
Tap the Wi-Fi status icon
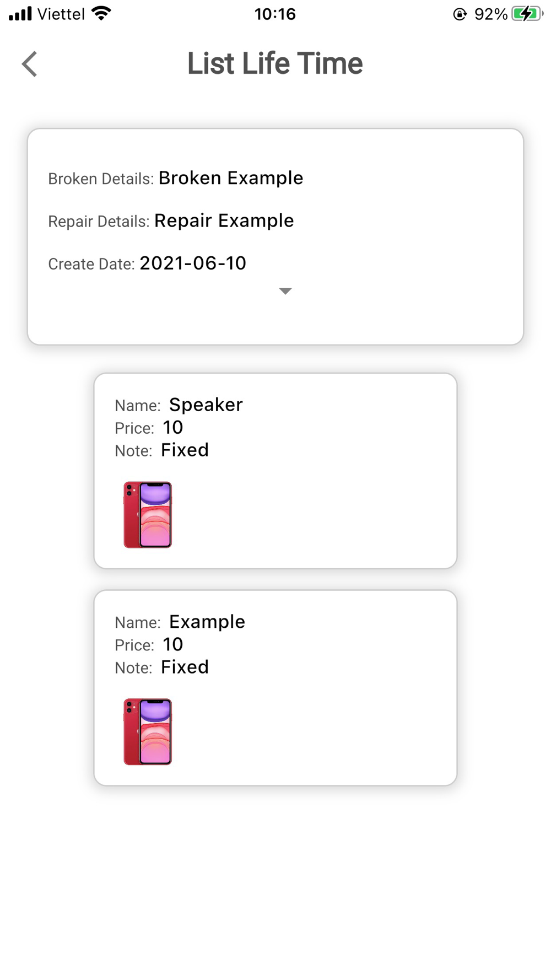tap(101, 13)
